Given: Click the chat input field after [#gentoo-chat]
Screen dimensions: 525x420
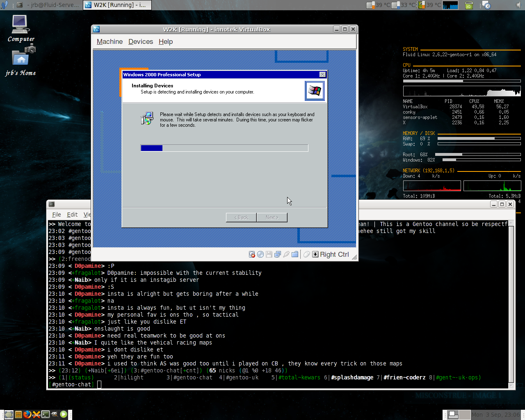Looking at the screenshot, I should [x=304, y=384].
